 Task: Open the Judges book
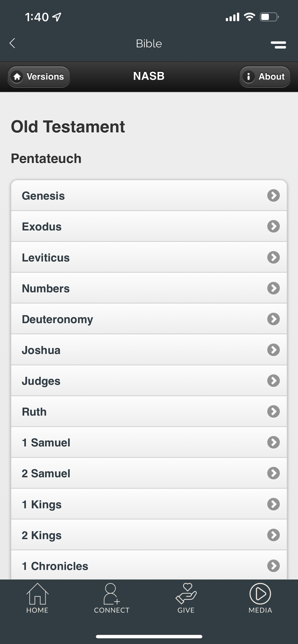[x=149, y=381]
